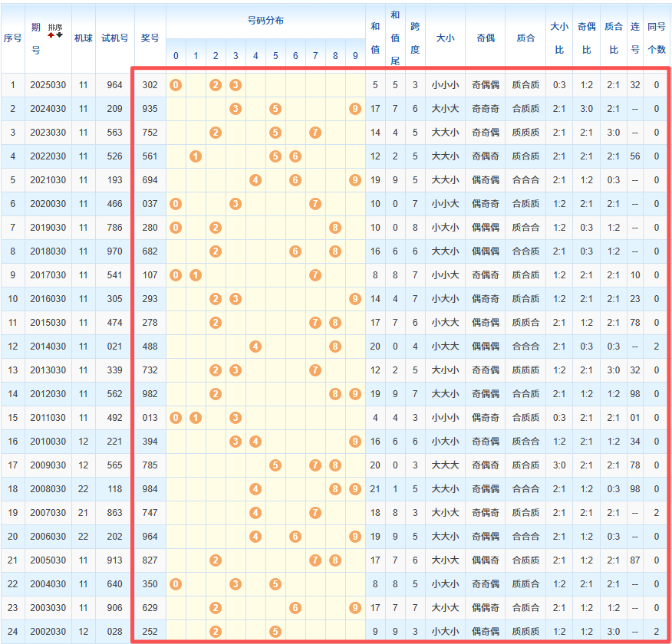Click orange ball 7 in row 19
The image size is (672, 644).
[315, 513]
